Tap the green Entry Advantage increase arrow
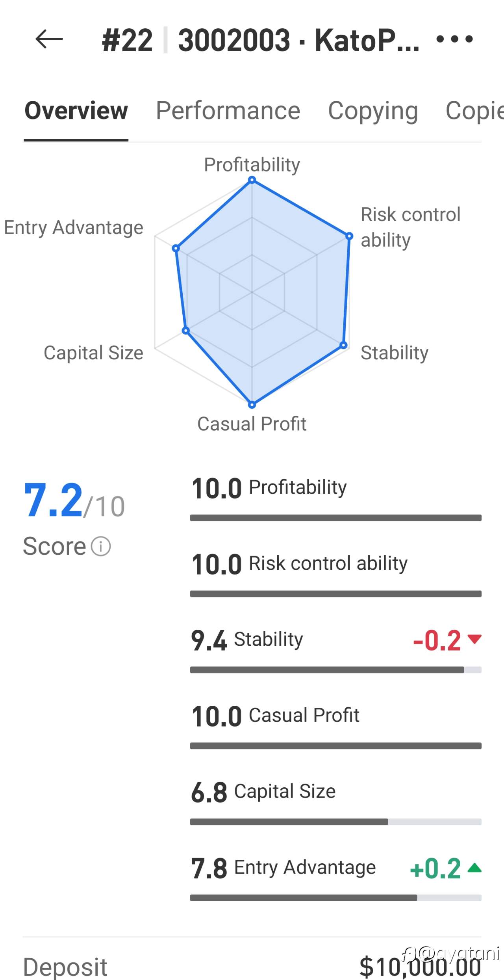Image resolution: width=504 pixels, height=980 pixels. (x=475, y=867)
